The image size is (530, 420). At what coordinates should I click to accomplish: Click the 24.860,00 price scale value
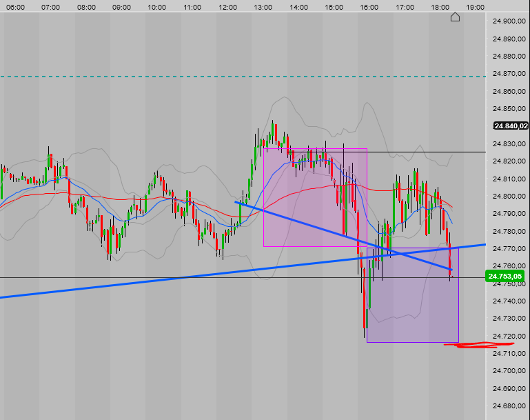point(509,91)
